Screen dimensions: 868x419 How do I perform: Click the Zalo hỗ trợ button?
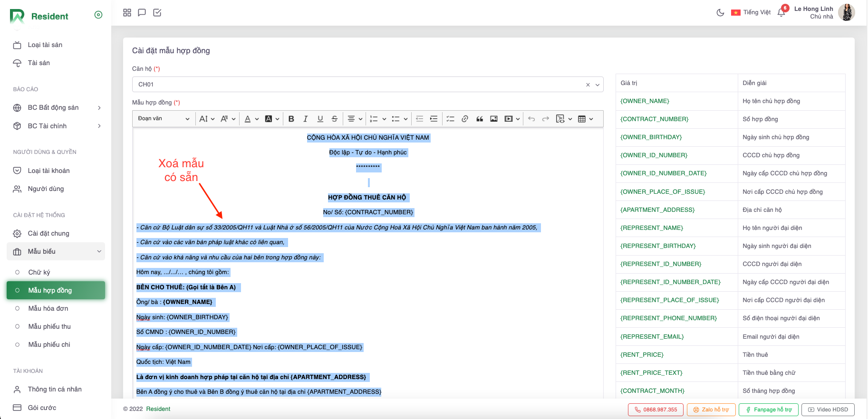(710, 409)
